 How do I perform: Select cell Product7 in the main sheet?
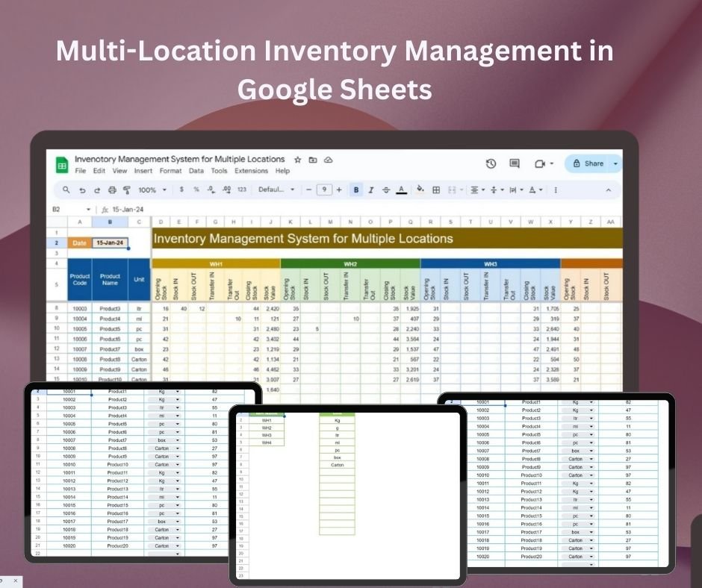click(110, 349)
